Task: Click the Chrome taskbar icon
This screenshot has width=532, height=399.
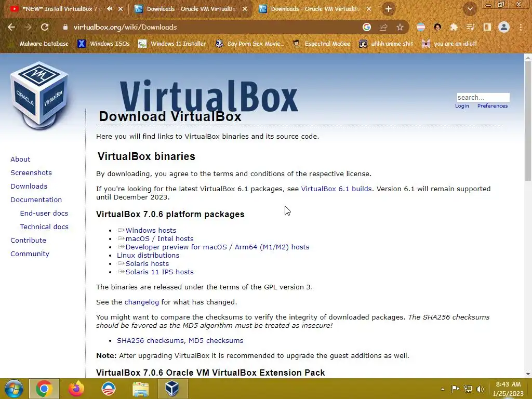Action: tap(44, 389)
